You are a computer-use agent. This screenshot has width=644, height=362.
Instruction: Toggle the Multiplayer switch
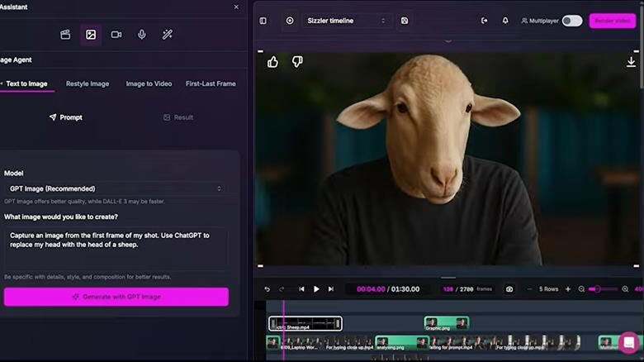click(x=571, y=21)
